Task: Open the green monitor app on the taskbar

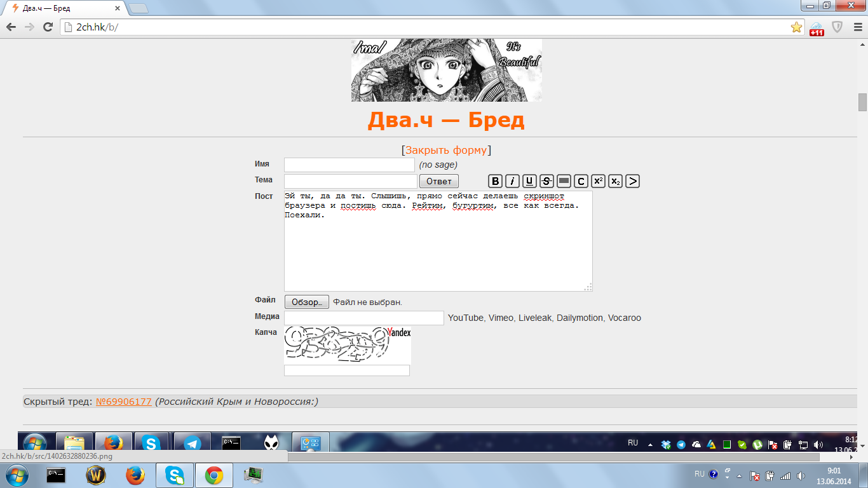Action: tap(253, 475)
